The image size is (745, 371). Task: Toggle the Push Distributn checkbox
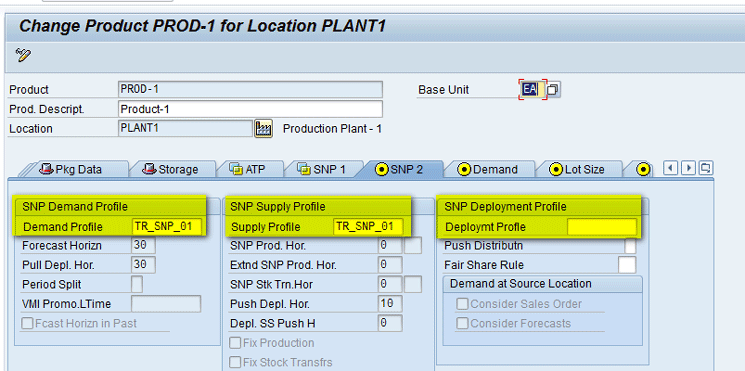pyautogui.click(x=630, y=246)
